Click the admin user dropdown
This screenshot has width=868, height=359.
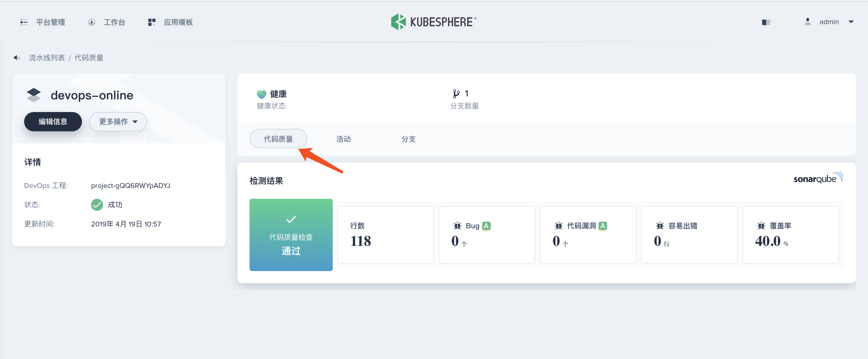(x=829, y=22)
